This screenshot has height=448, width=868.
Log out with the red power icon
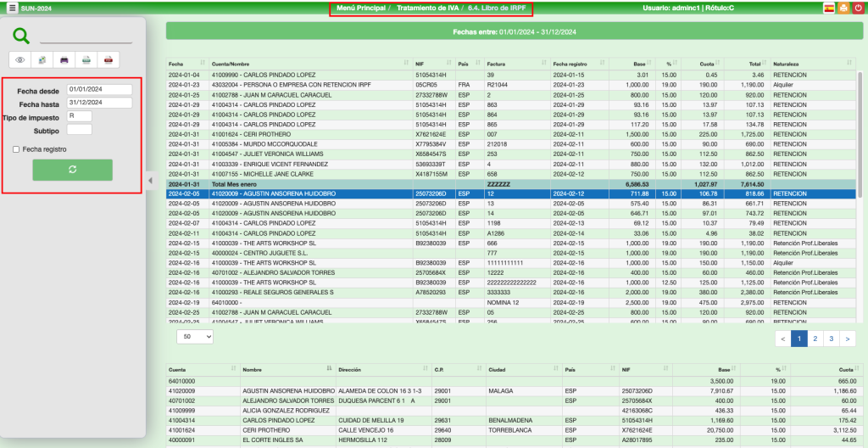(x=858, y=8)
